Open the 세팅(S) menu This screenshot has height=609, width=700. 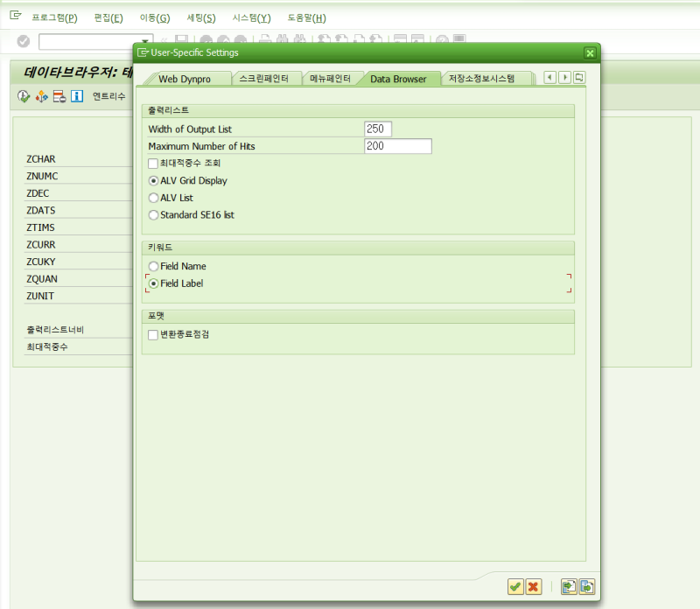tap(201, 17)
